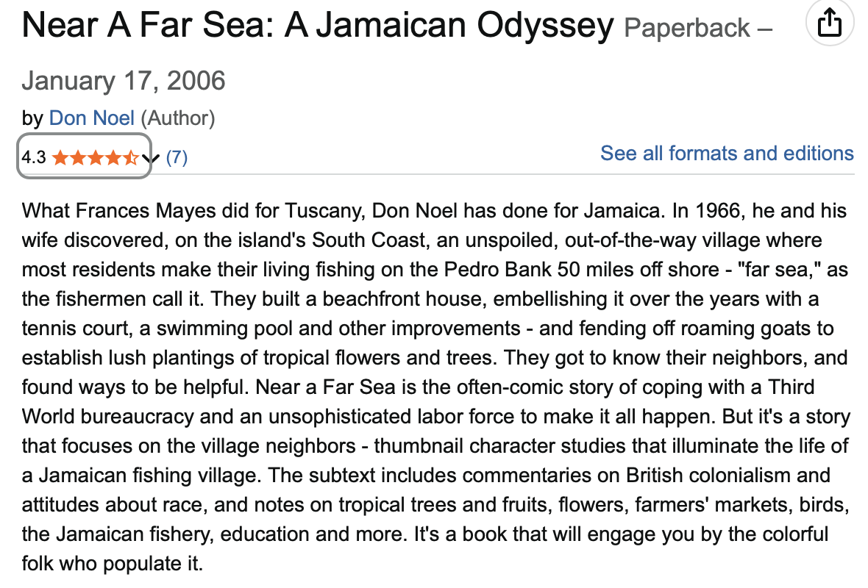This screenshot has height=588, width=868.
Task: Click the fourth orange rating star
Action: [113, 157]
